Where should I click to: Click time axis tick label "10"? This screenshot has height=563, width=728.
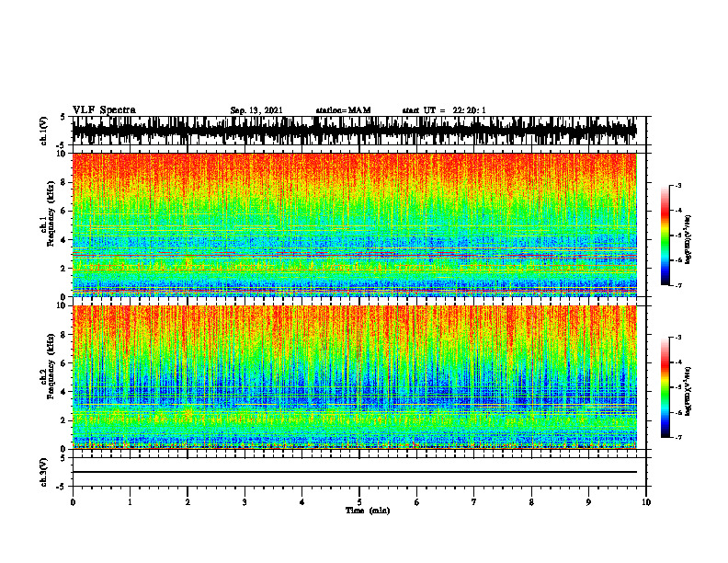click(x=646, y=502)
